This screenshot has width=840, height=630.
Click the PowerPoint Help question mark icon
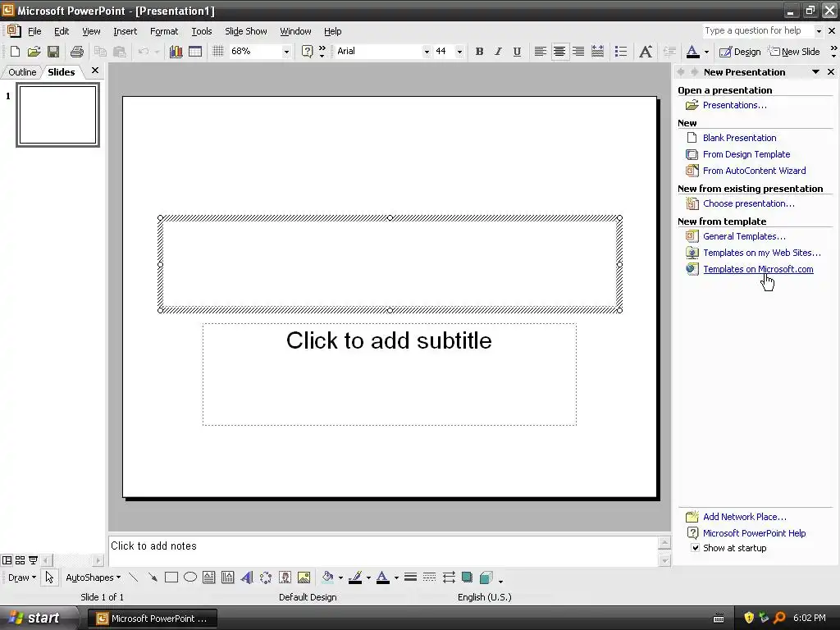(307, 52)
